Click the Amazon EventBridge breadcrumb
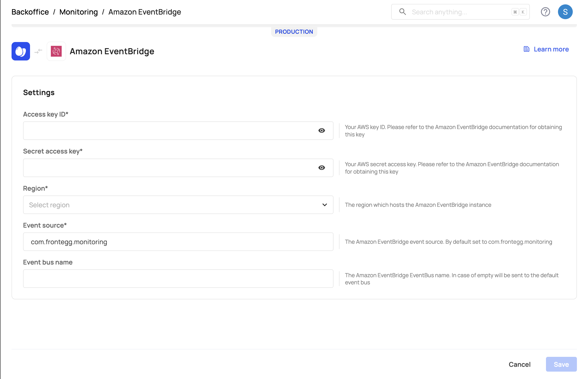 [145, 12]
